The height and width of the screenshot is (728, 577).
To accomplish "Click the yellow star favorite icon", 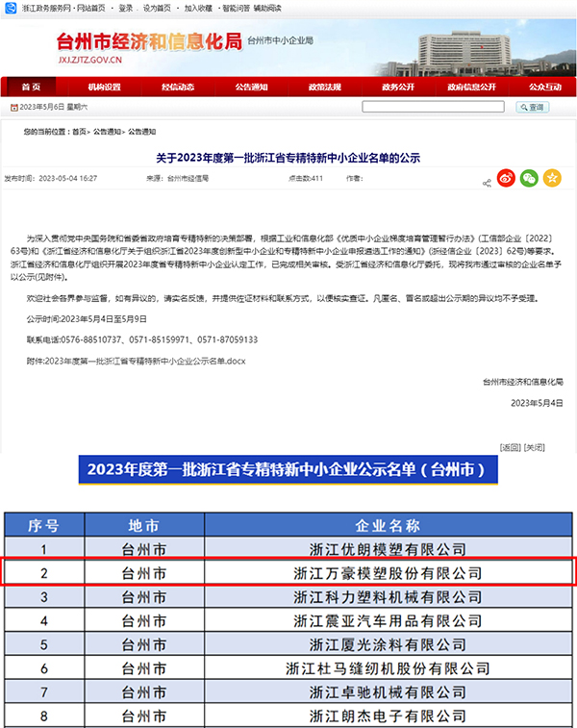I will click(x=552, y=178).
